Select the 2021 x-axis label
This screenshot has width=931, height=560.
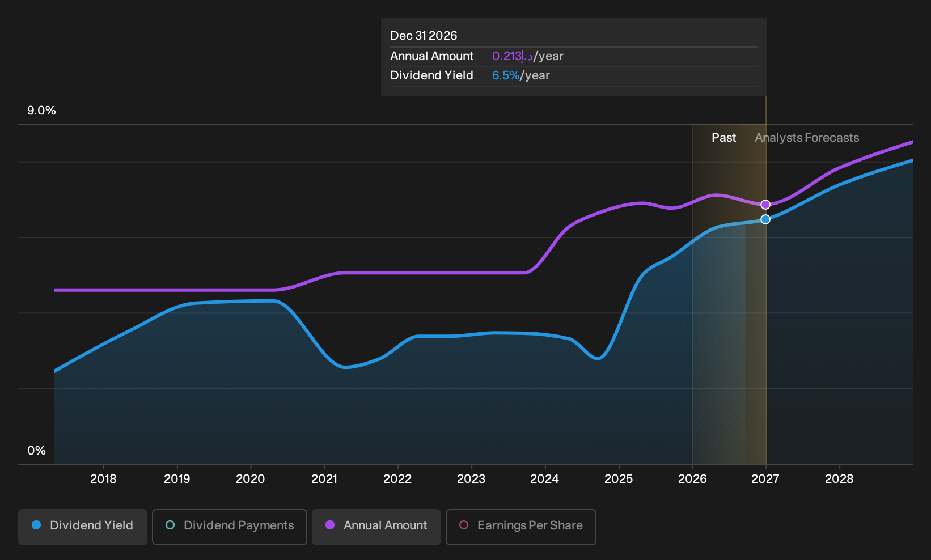pyautogui.click(x=324, y=479)
